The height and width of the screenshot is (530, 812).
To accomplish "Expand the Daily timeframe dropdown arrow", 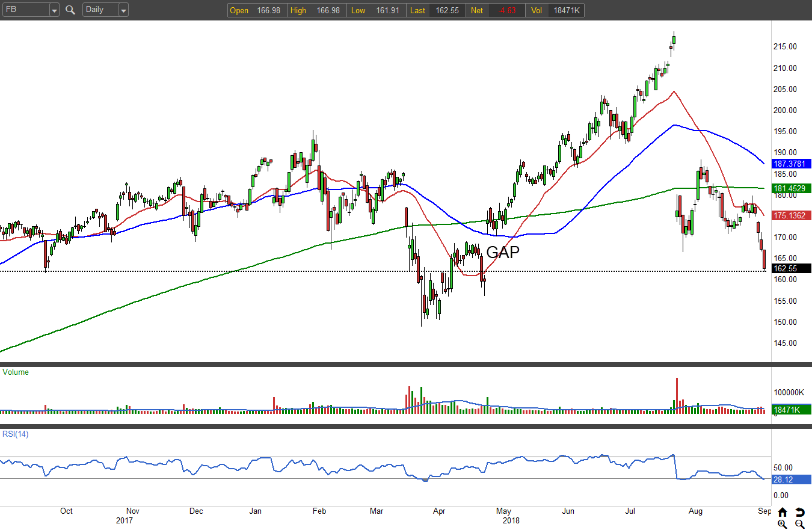I will [x=123, y=10].
